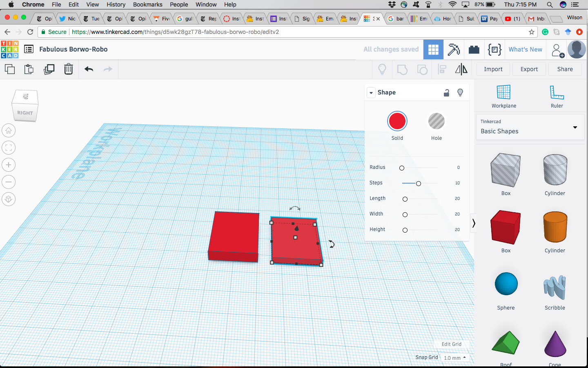This screenshot has height=368, width=588.
Task: Pick the orange Cylinder shape
Action: [x=555, y=227]
